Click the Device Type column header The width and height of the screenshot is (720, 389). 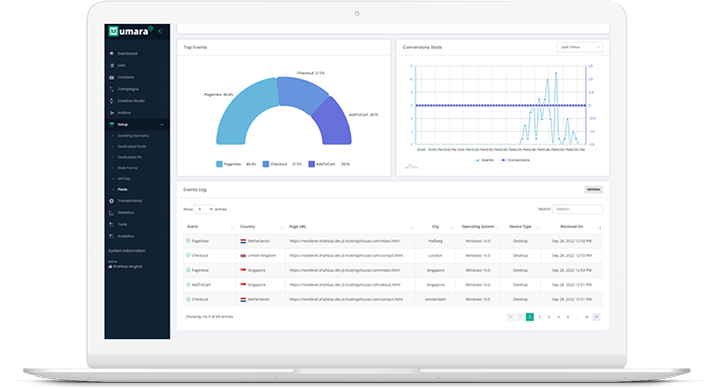[520, 226]
